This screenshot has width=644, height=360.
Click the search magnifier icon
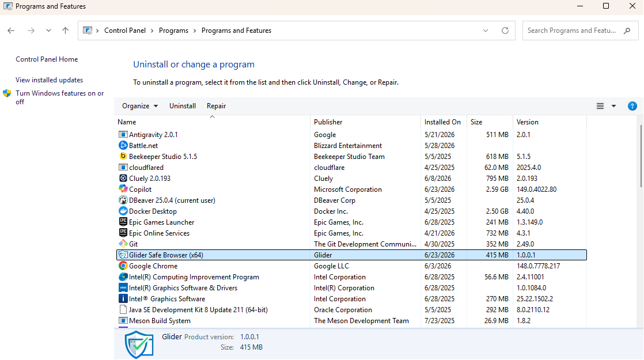(627, 31)
